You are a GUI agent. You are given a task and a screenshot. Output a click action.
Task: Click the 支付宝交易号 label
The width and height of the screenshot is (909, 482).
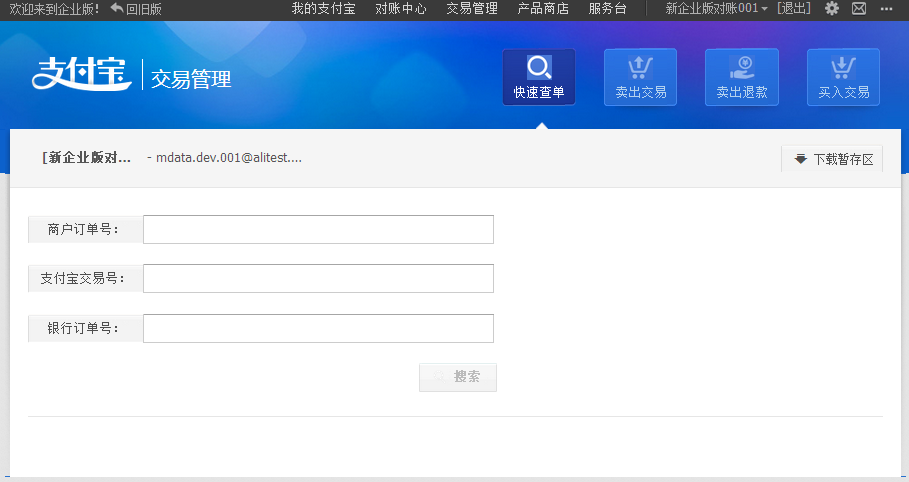pyautogui.click(x=83, y=278)
